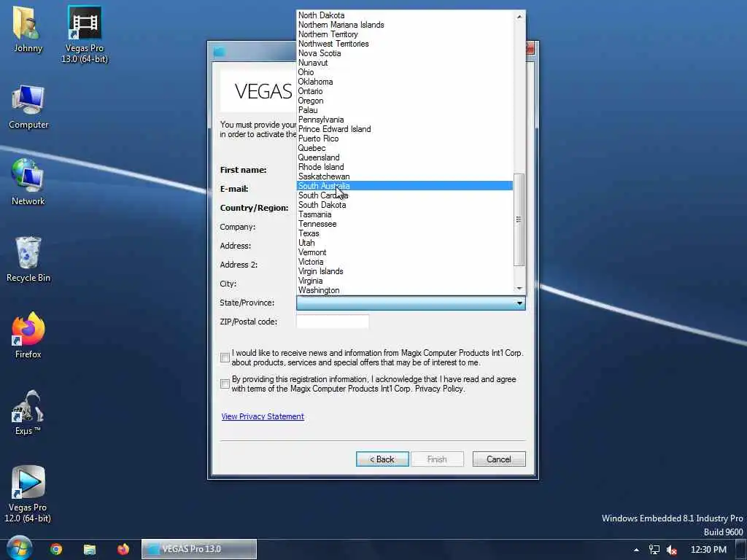Collapse the State/Province dropdown arrow

pos(519,303)
